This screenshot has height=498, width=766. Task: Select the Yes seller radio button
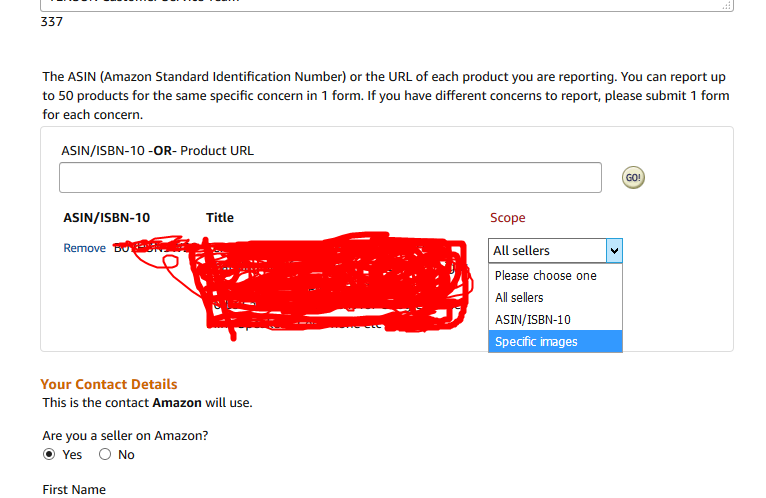pos(49,454)
